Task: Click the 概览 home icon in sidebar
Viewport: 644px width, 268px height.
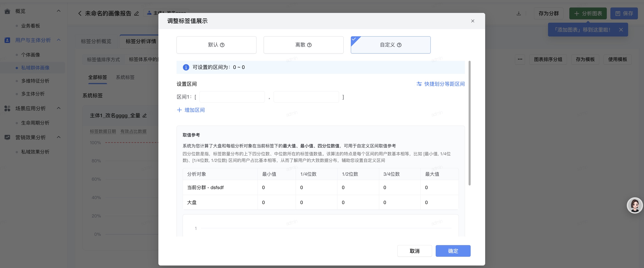Action: [7, 11]
